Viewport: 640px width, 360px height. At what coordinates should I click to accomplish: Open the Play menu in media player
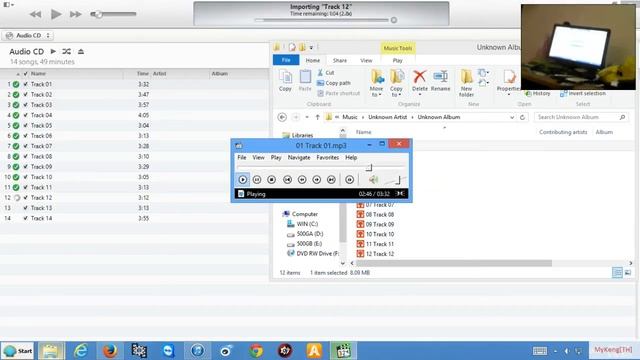pos(276,158)
